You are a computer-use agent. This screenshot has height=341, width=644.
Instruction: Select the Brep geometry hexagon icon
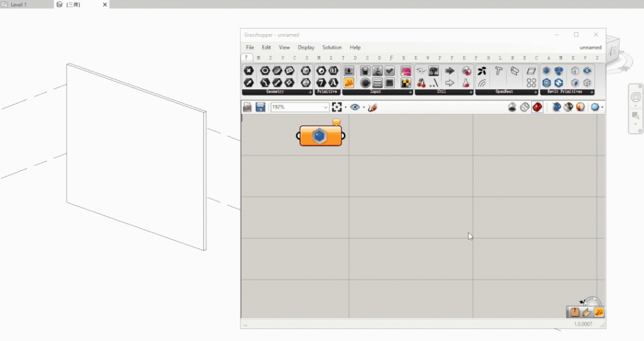coord(306,82)
